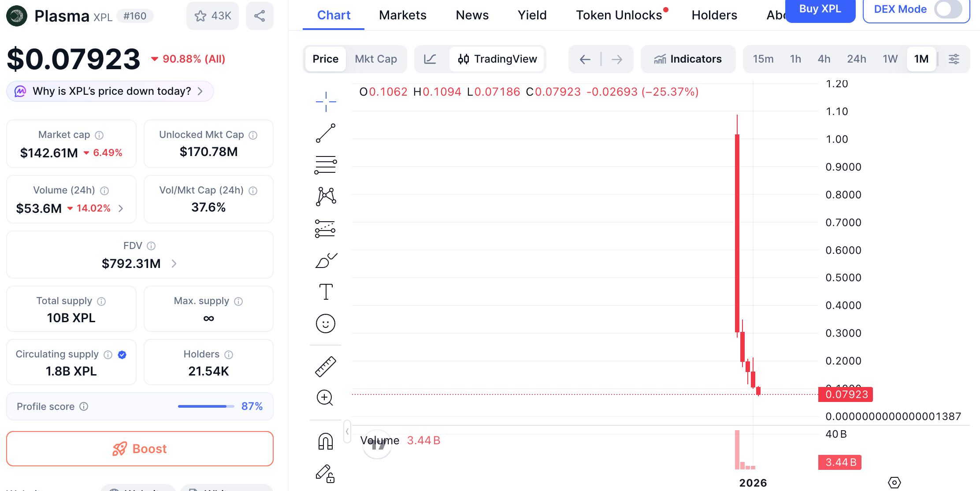980x491 pixels.
Task: Open 'Why is XPL's price down today?'
Action: coord(110,91)
